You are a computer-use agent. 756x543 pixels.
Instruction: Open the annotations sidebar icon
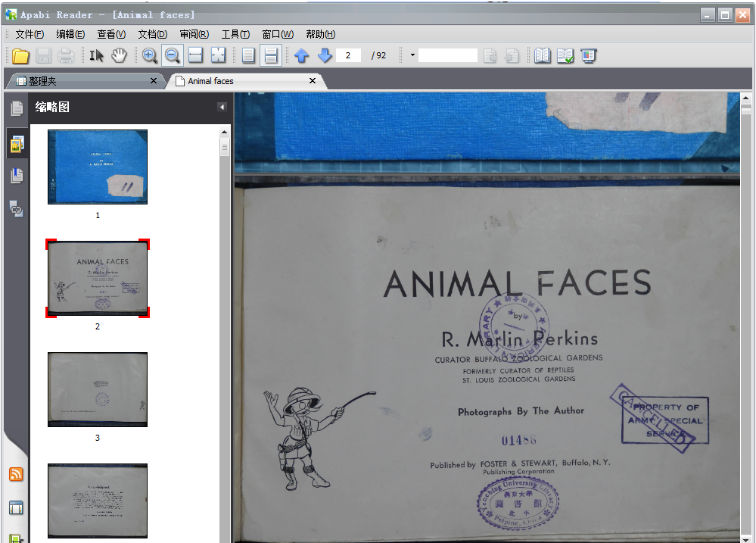17,176
